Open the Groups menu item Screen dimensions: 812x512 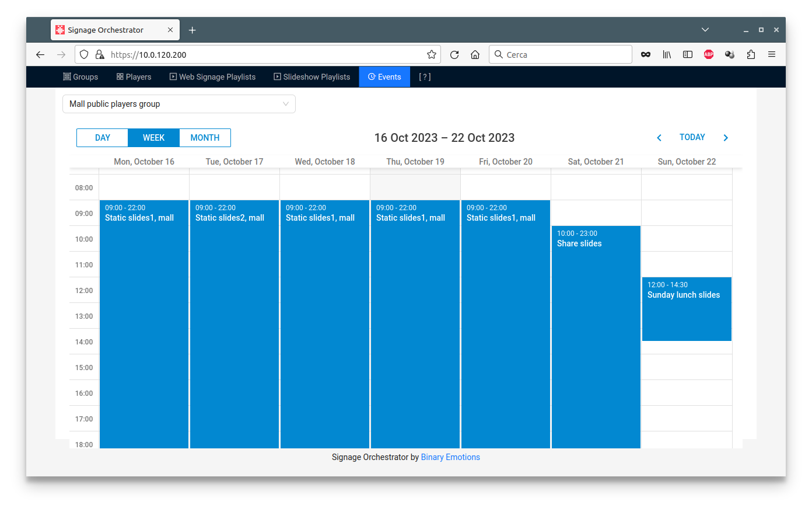click(80, 76)
